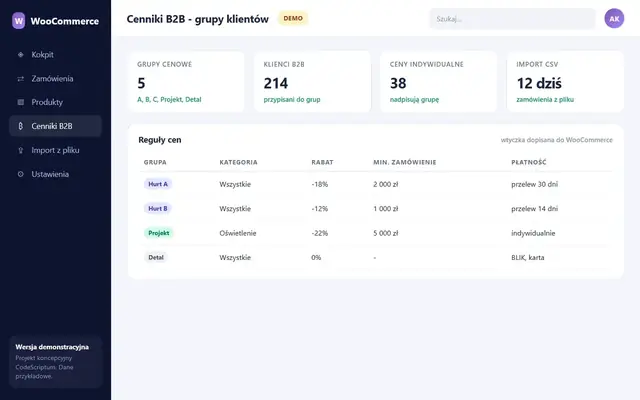Click 'przypisani do grup' subtitle
This screenshot has height=400, width=640.
[292, 100]
